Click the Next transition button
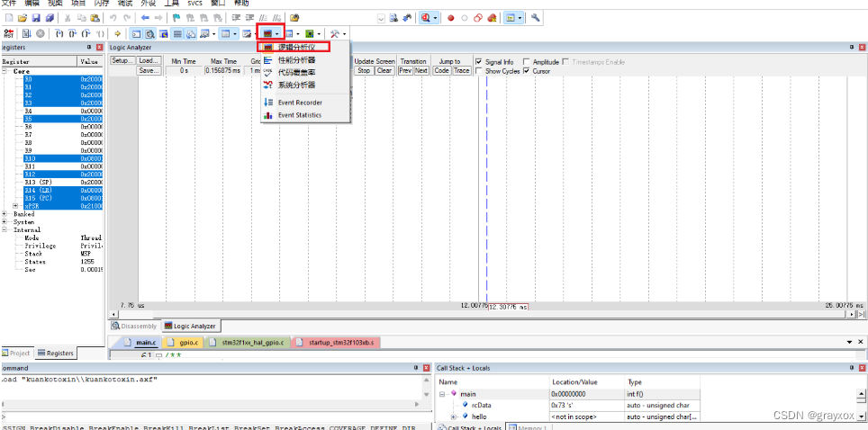The height and width of the screenshot is (430, 868). coord(421,70)
